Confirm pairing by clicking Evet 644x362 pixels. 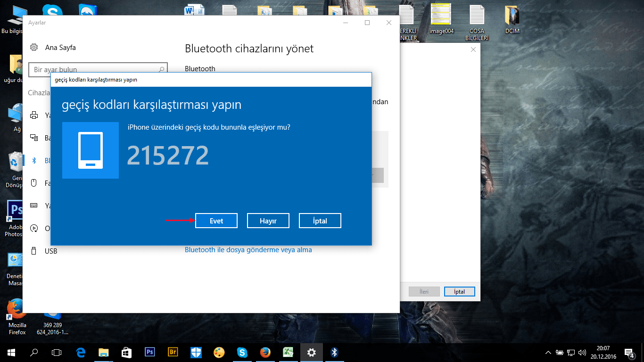pyautogui.click(x=216, y=220)
